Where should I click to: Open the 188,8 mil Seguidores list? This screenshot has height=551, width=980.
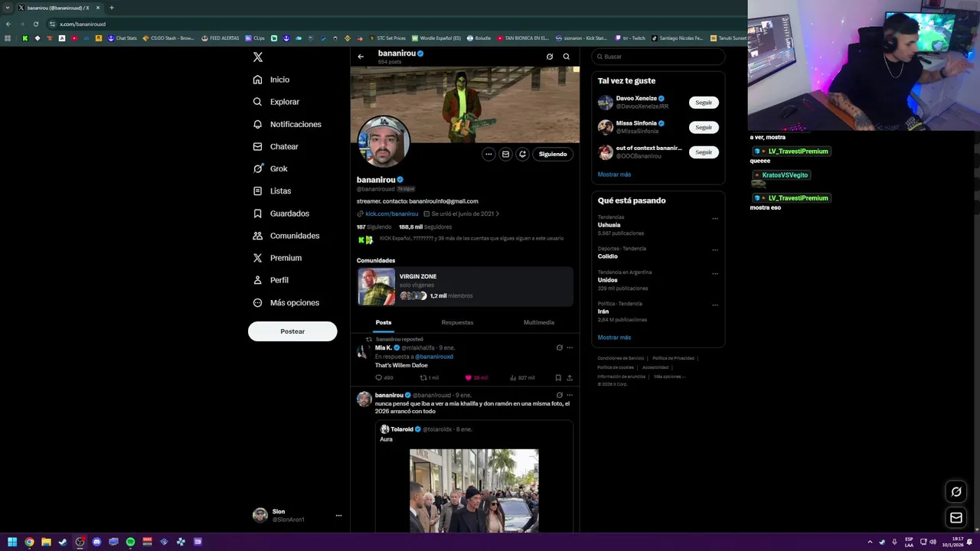425,227
